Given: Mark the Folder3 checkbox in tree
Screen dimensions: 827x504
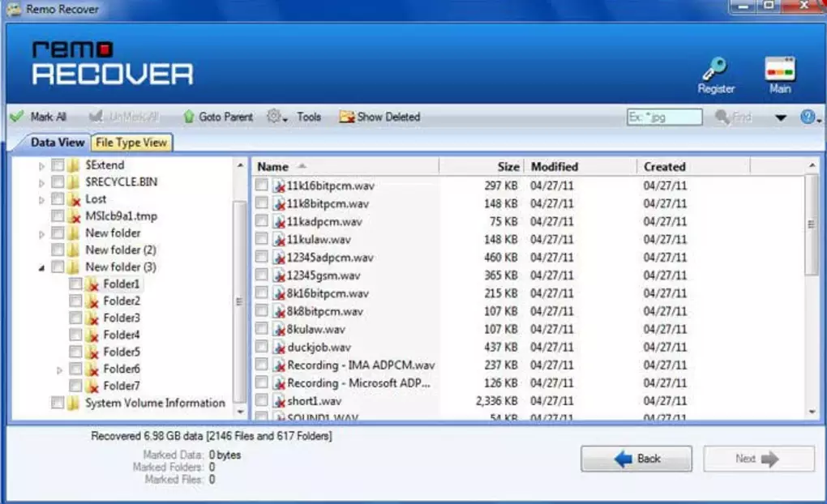Looking at the screenshot, I should click(x=75, y=318).
